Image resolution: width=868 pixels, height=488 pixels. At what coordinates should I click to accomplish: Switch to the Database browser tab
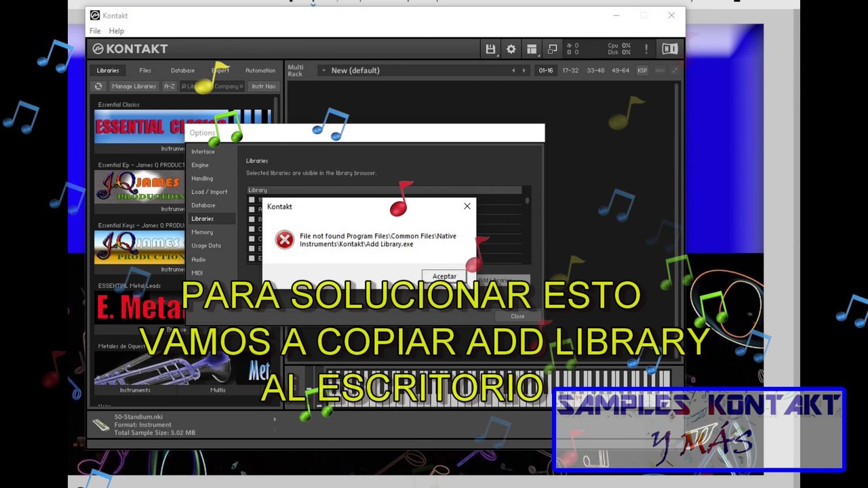[x=182, y=70]
